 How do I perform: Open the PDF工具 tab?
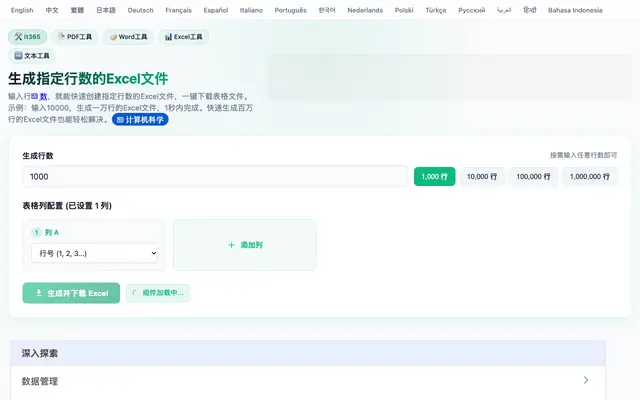click(x=75, y=37)
